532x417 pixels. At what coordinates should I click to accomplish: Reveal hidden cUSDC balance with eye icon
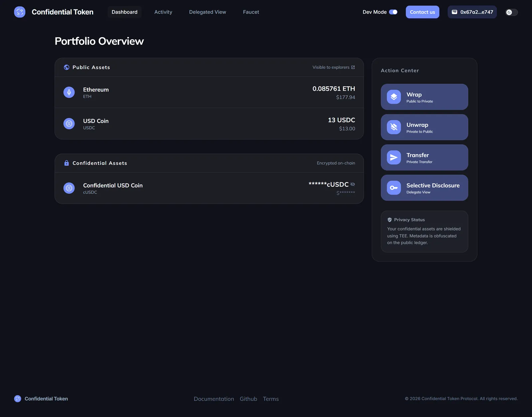coord(353,184)
